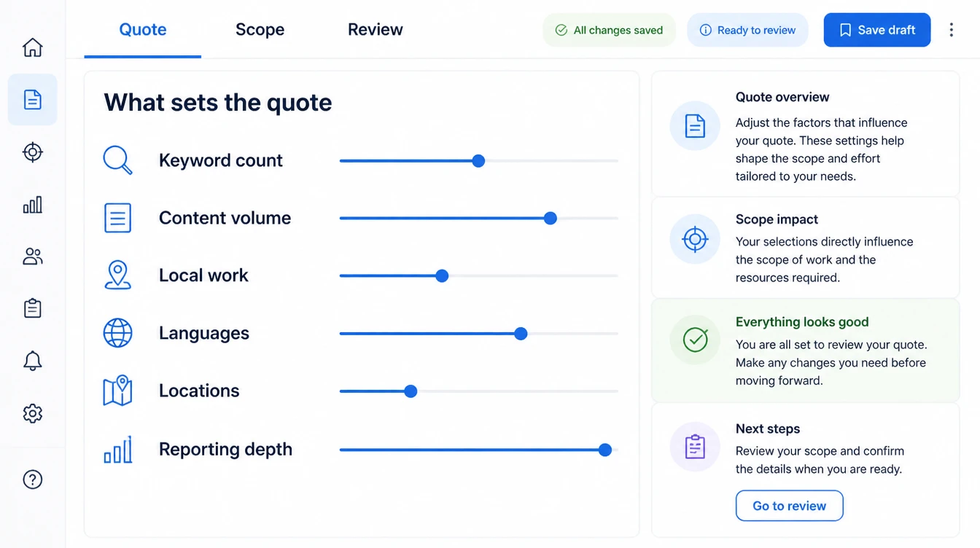Click the Local work pin icon
This screenshot has height=548, width=980.
(x=117, y=275)
